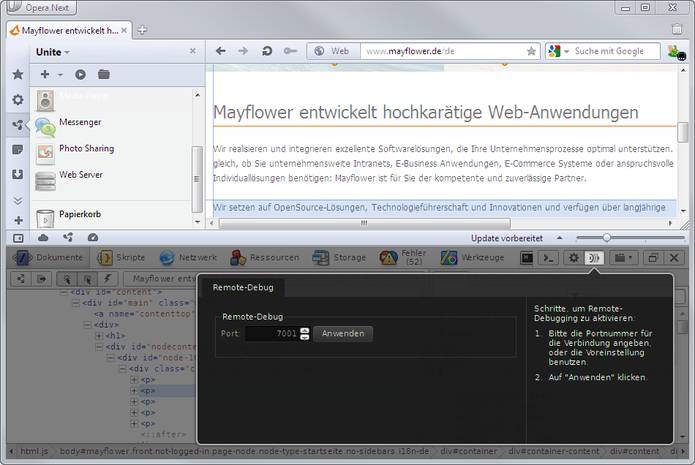Focus the Suche mit Google search field
The image size is (695, 465).
click(x=615, y=51)
